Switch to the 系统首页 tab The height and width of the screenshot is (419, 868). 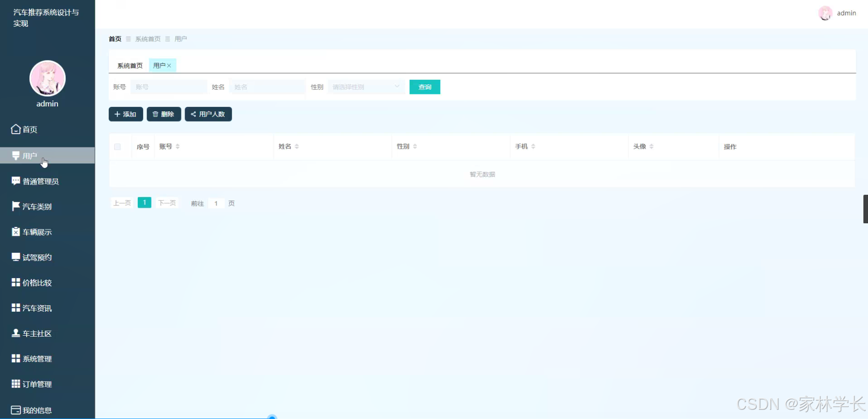click(129, 65)
